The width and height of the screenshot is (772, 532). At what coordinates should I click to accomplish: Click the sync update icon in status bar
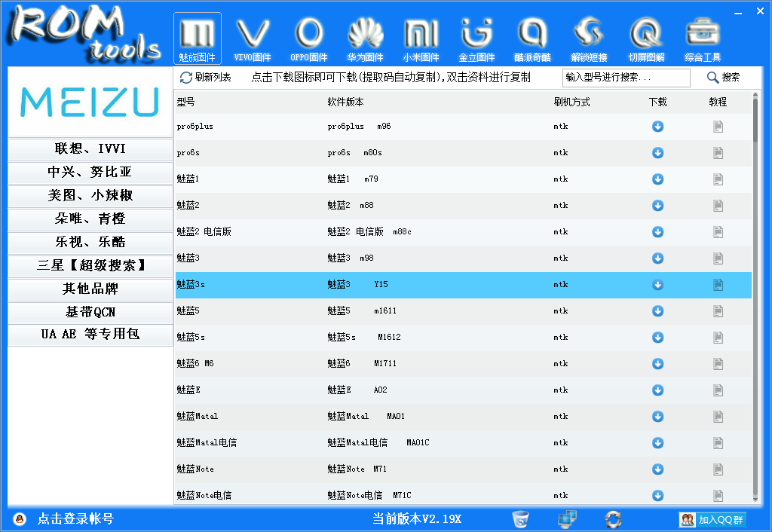[x=613, y=518]
